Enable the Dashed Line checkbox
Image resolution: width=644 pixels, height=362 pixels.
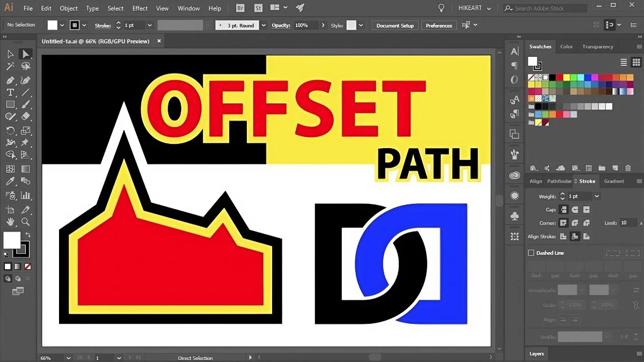531,253
